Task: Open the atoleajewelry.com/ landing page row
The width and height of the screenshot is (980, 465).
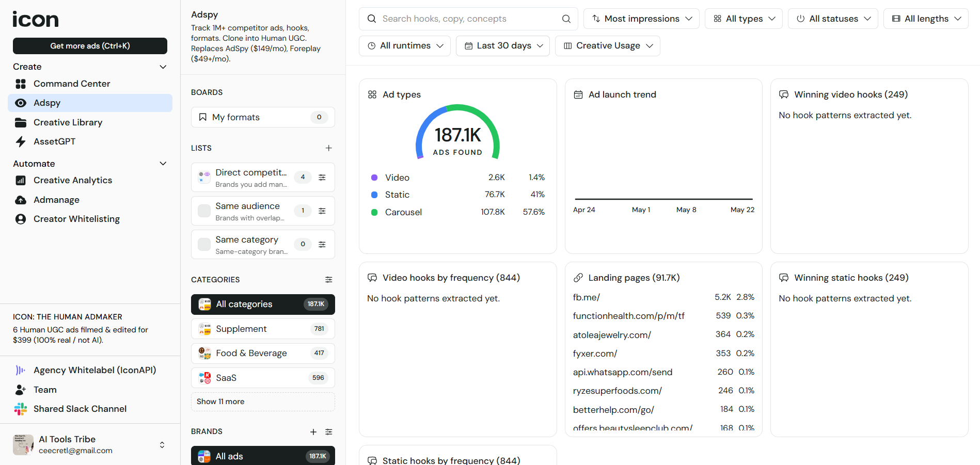Action: [x=663, y=334]
